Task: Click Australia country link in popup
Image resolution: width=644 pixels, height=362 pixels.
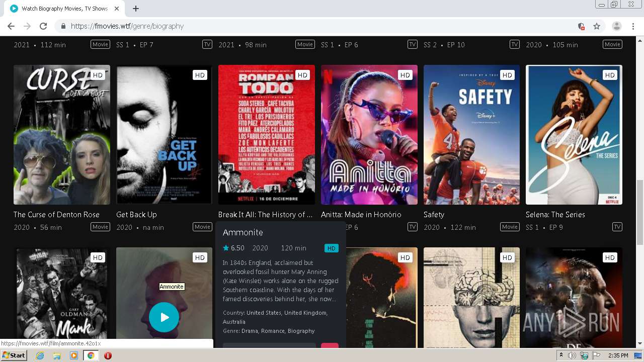Action: 234,322
